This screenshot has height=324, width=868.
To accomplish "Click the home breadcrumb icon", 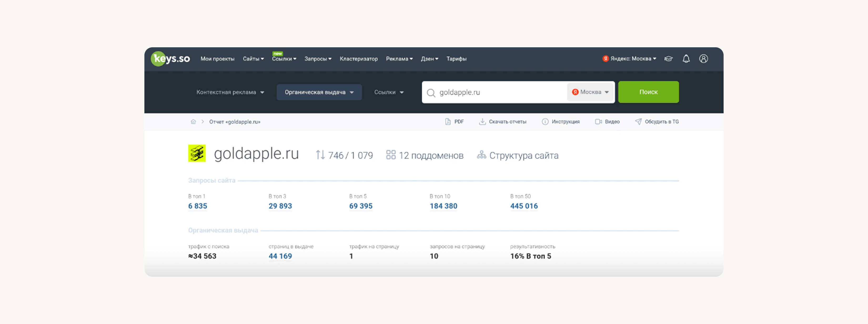I will click(x=193, y=122).
